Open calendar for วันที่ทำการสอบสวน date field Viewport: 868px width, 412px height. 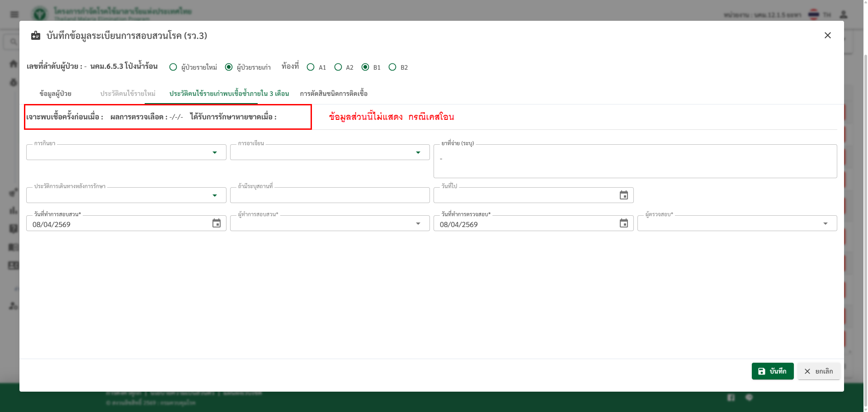217,223
